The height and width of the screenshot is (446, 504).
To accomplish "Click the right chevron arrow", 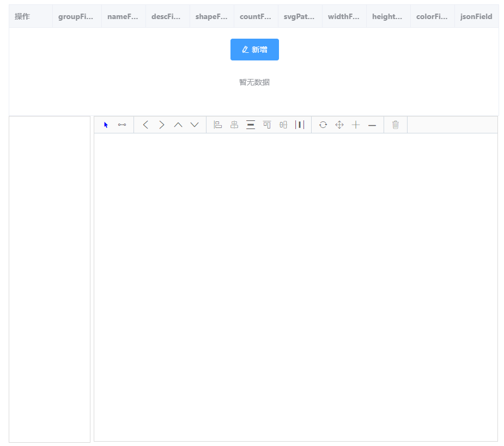I will click(x=162, y=125).
